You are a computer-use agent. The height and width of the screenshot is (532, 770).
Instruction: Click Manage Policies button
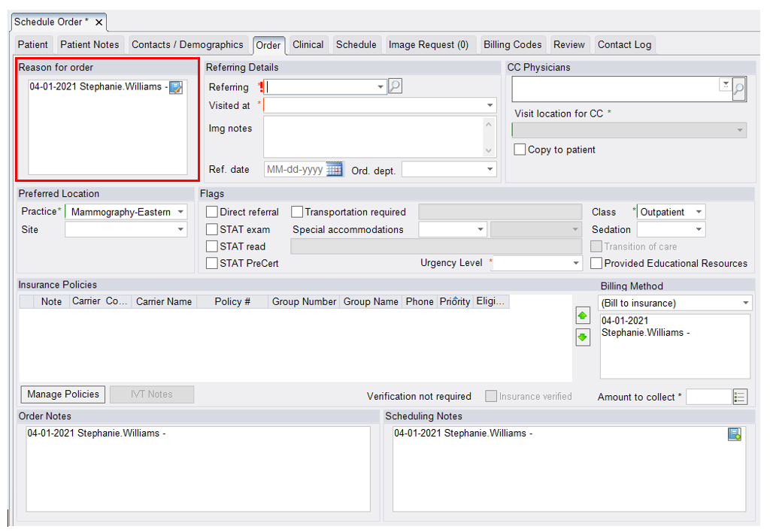click(63, 394)
